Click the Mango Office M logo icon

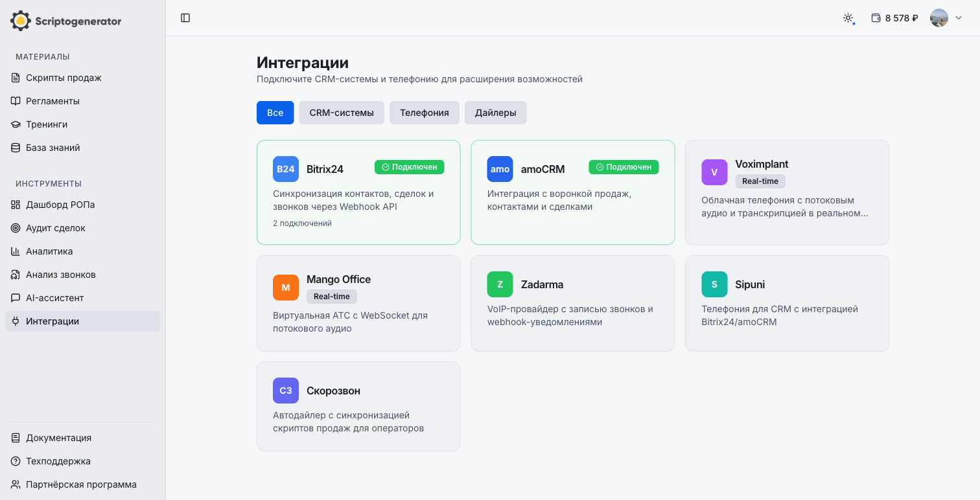[286, 288]
